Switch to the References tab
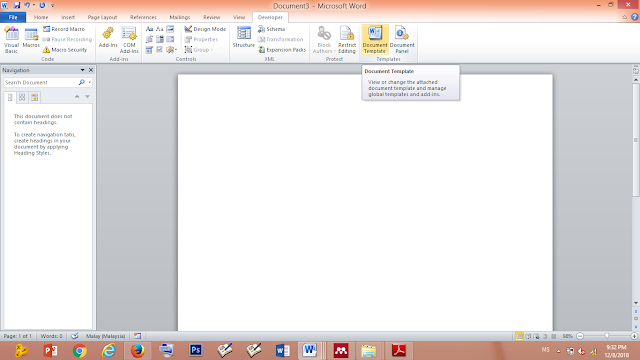640x360 pixels. 143,17
